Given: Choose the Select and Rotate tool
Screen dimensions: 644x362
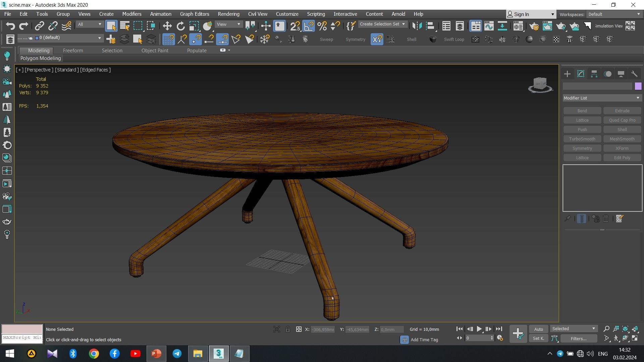Looking at the screenshot, I should 180,26.
